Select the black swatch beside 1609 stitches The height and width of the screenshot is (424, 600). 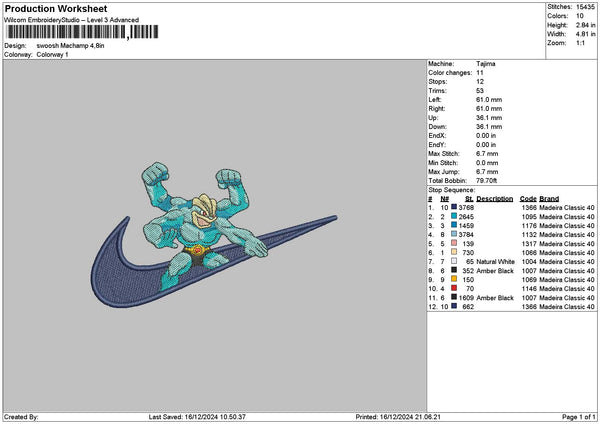[454, 297]
